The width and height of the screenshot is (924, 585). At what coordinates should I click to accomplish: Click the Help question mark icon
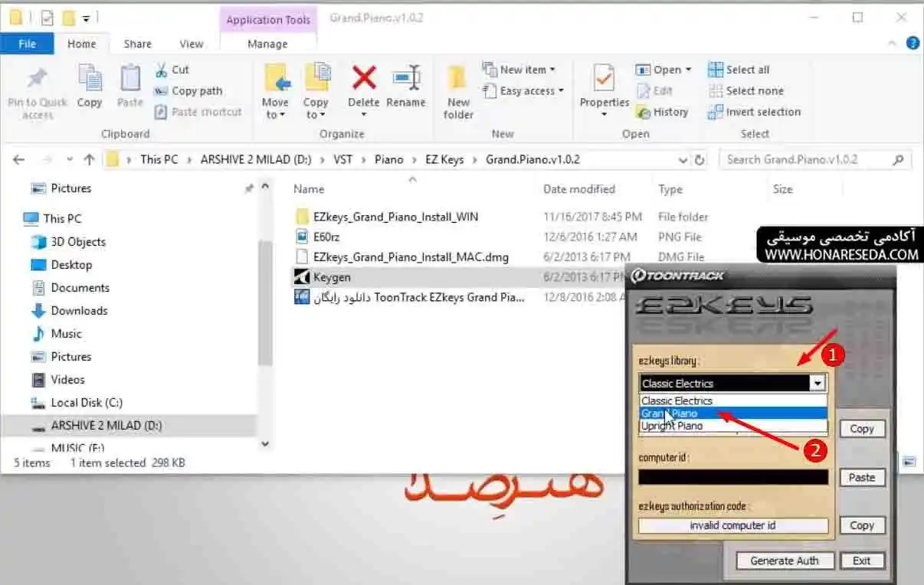913,44
